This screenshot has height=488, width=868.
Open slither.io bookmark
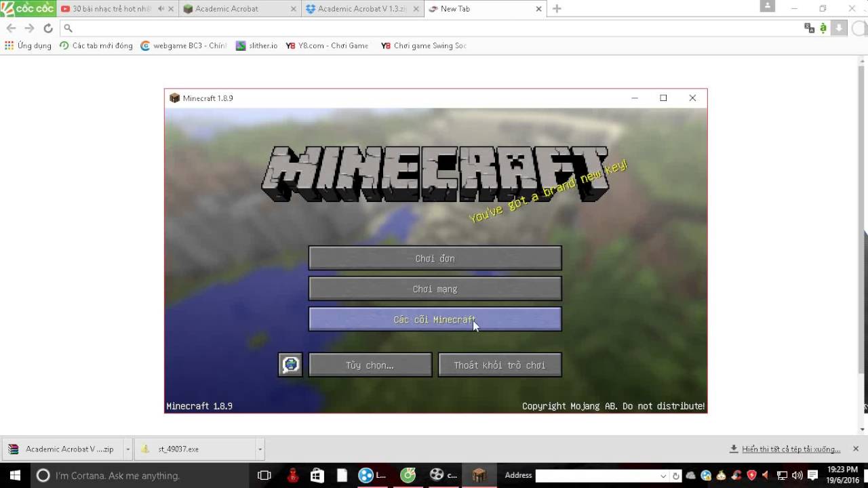point(257,45)
